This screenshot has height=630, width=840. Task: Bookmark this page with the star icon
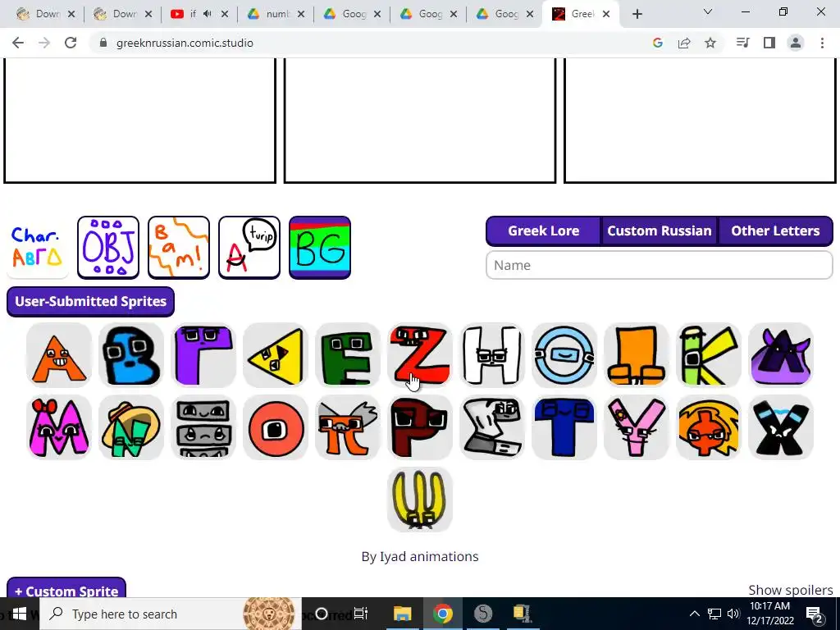tap(710, 43)
